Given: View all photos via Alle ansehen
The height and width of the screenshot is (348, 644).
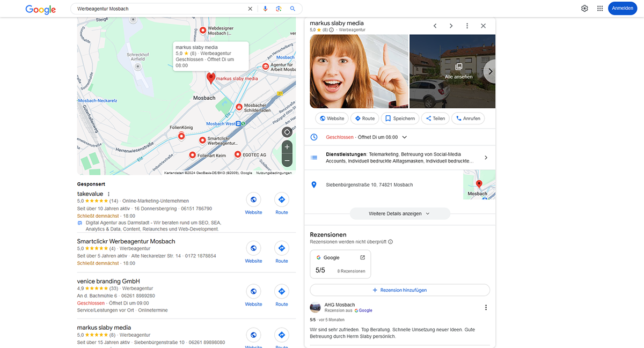Looking at the screenshot, I should (x=458, y=71).
